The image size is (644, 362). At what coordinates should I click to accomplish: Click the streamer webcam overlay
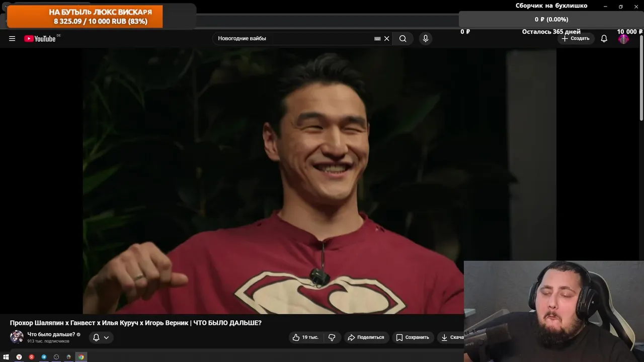pos(553,311)
